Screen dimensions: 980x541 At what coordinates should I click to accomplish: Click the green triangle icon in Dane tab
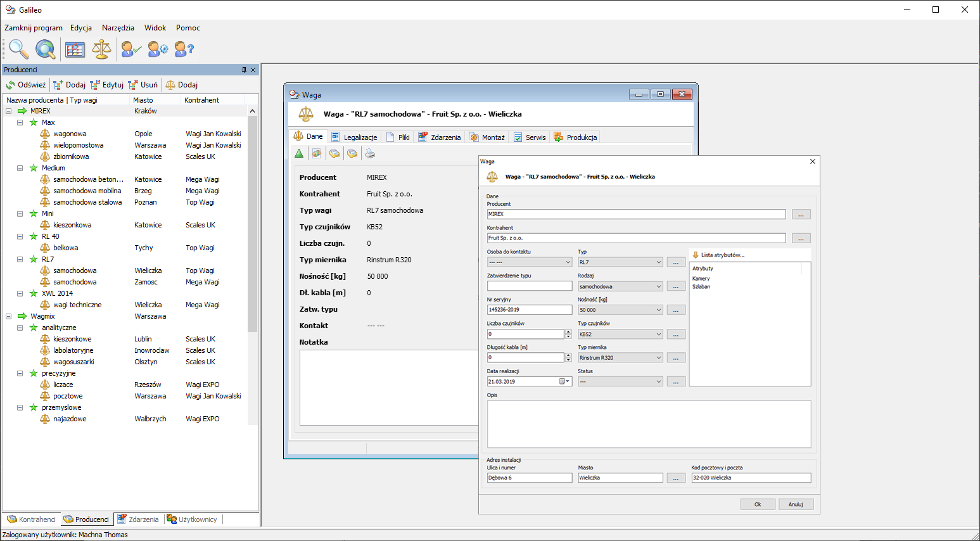coord(299,153)
